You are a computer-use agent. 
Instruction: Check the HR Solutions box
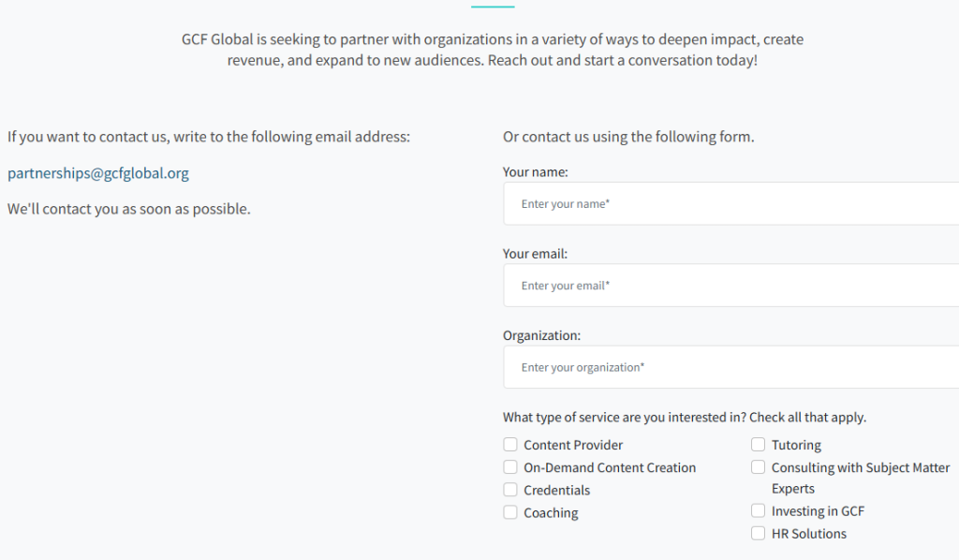coord(759,534)
